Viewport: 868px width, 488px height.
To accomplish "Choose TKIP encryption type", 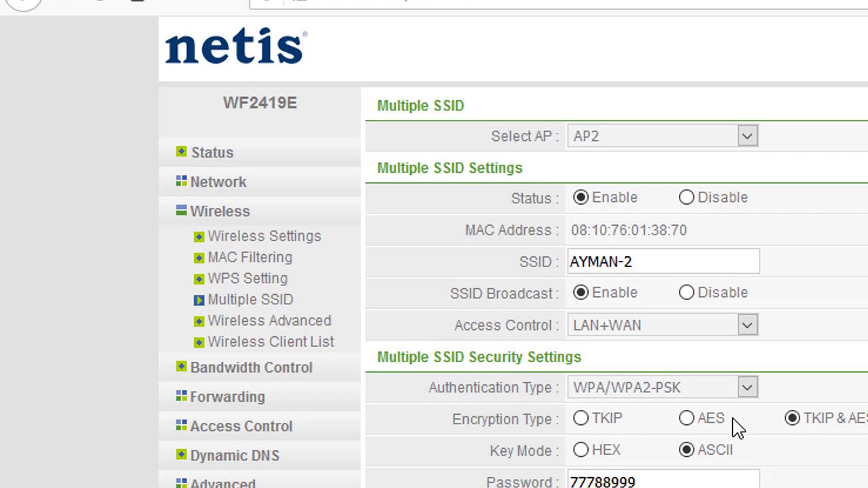I will click(580, 418).
